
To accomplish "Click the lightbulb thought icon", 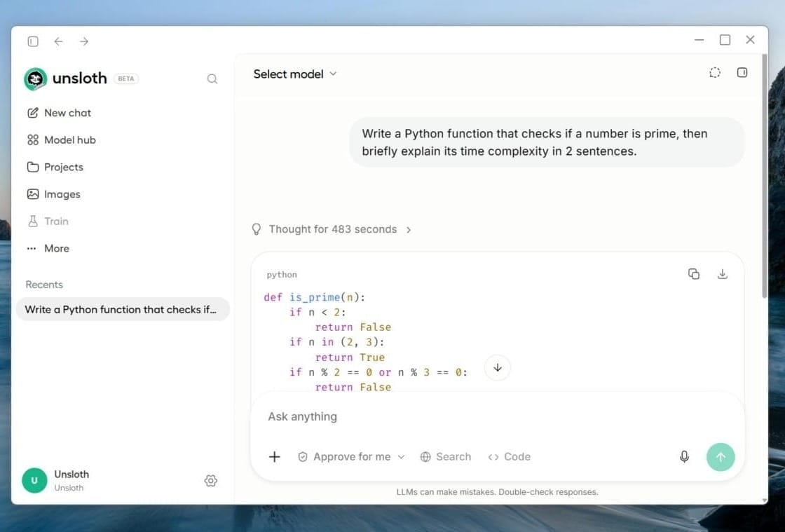I will (257, 229).
